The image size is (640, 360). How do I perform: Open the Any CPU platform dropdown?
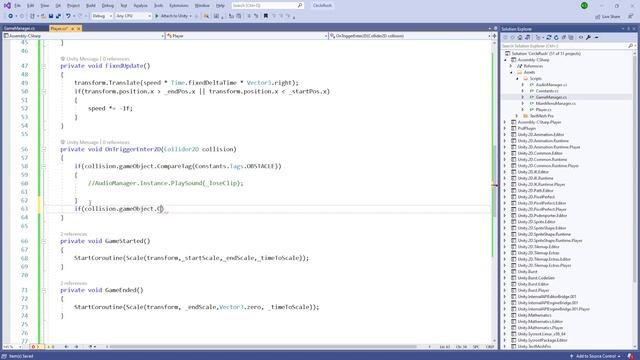click(133, 16)
